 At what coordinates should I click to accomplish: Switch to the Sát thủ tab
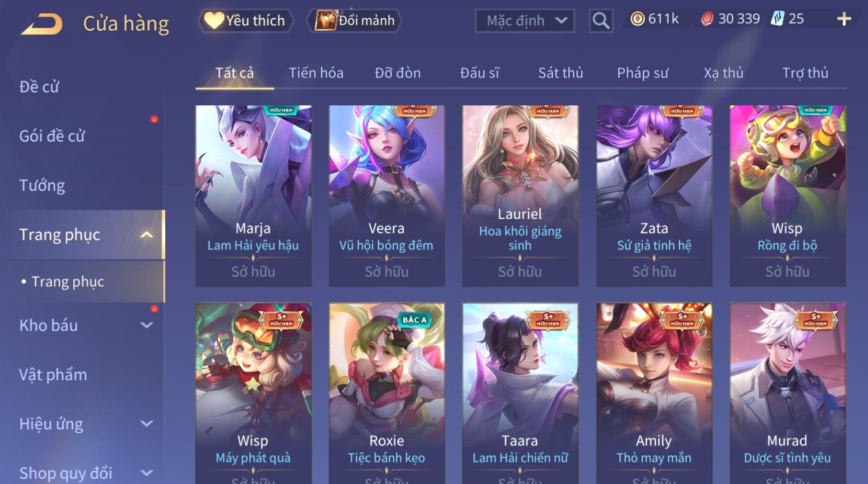560,73
